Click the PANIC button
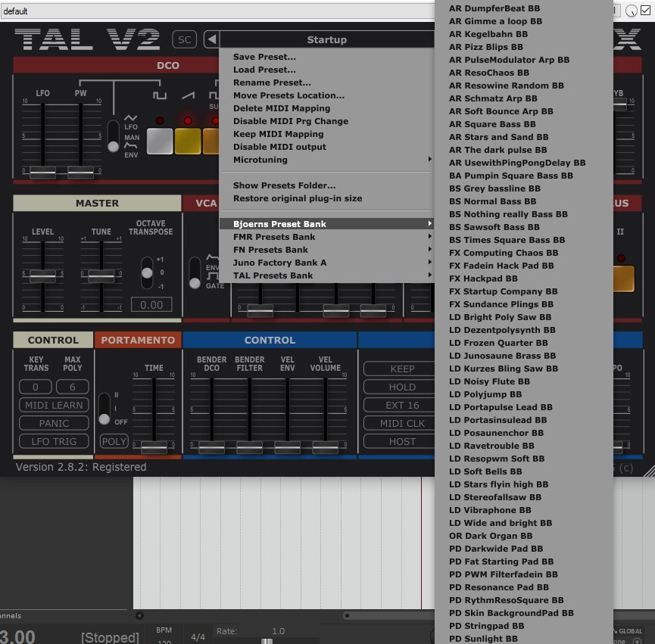 (54, 423)
